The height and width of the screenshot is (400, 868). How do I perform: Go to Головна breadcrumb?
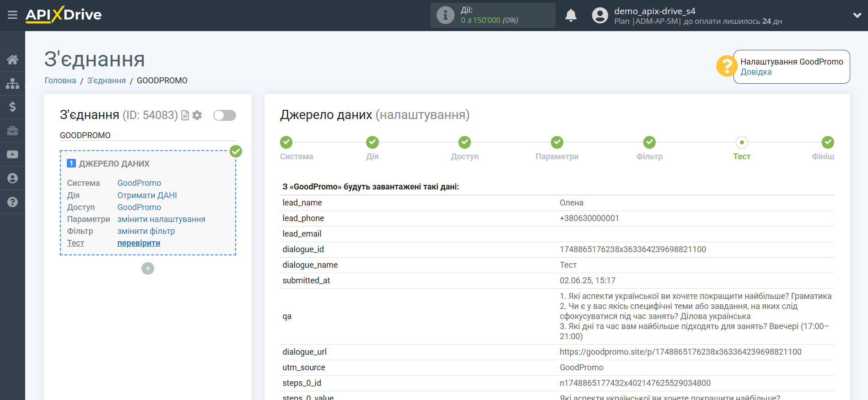(60, 81)
